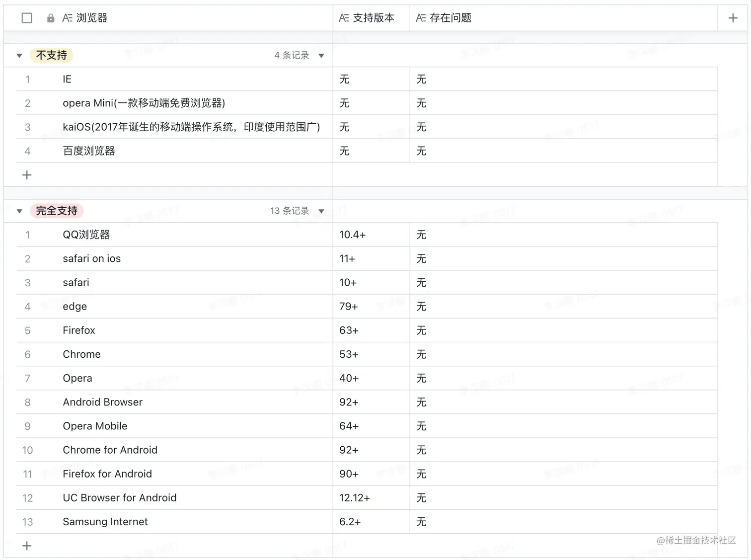751x560 pixels.
Task: Click version cell 12.12+
Action: pos(371,497)
